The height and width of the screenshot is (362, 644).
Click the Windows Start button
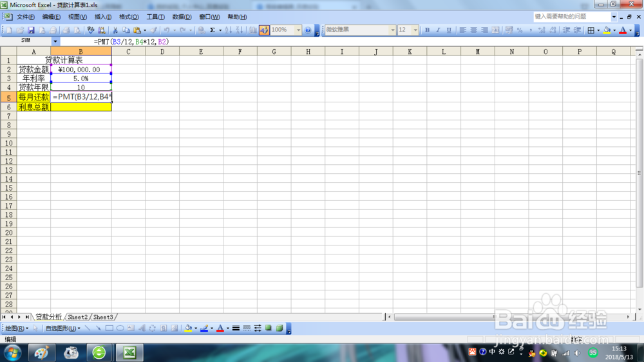pyautogui.click(x=13, y=353)
